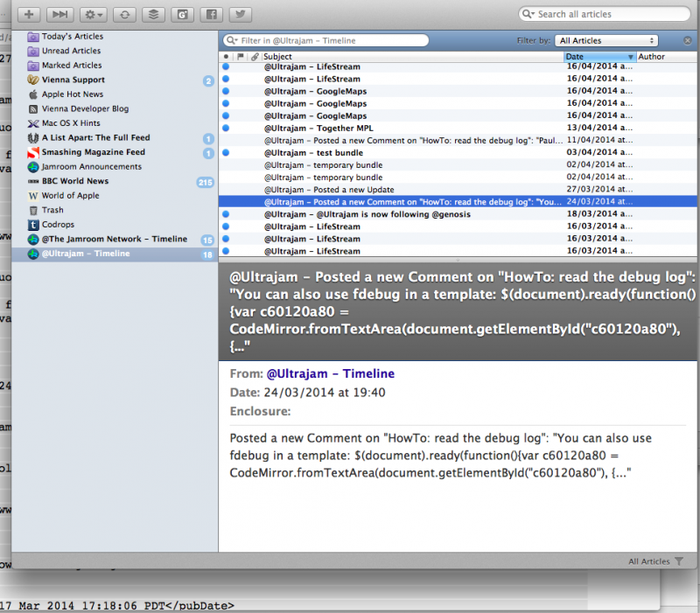
Task: Open the @Ultrajam – Timeline link in article header
Action: tap(330, 373)
